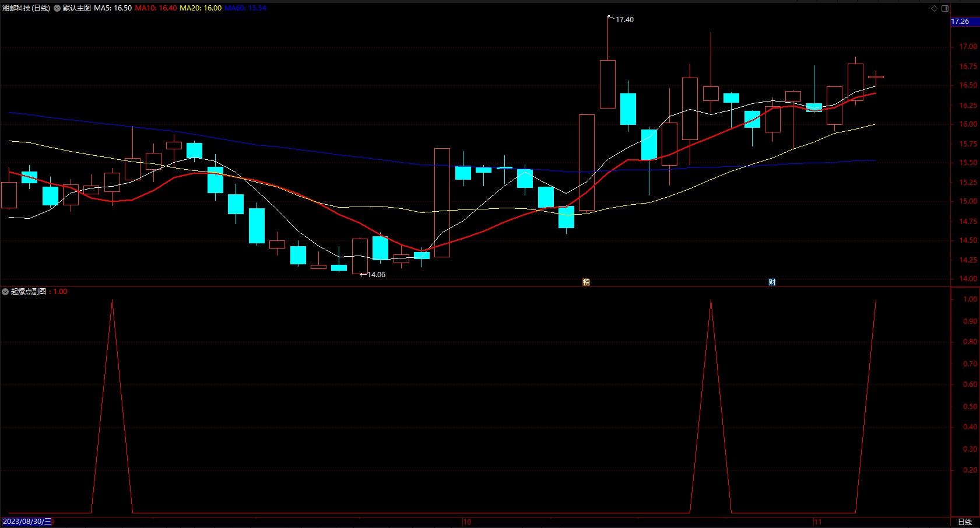This screenshot has height=528, width=980.
Task: Select the MA20: 16.00 label
Action: (x=201, y=8)
